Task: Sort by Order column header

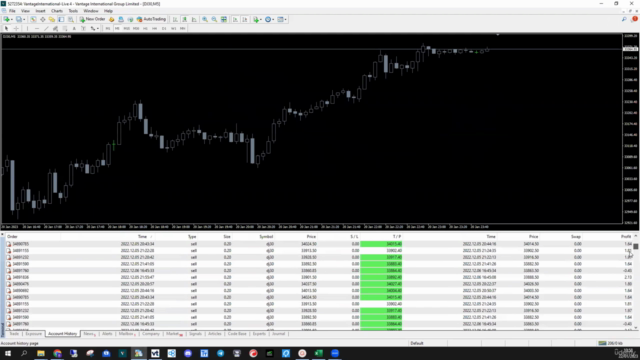Action: point(12,237)
